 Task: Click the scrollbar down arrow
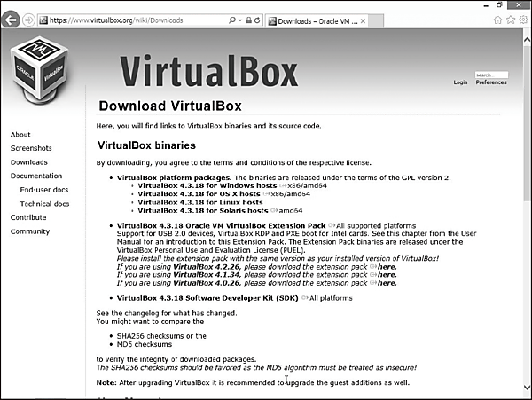(x=527, y=387)
